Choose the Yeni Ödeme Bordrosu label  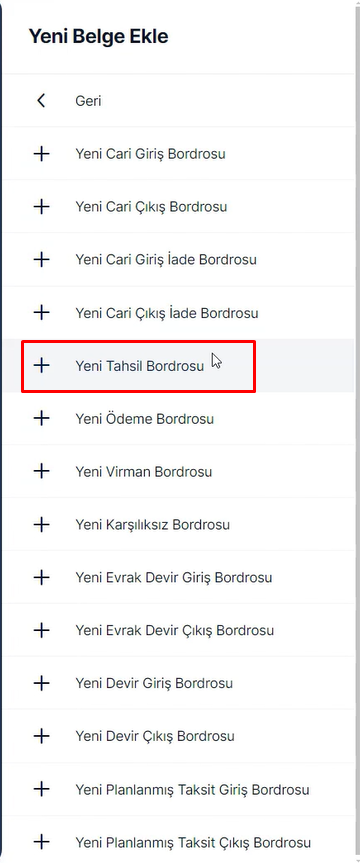pyautogui.click(x=145, y=419)
